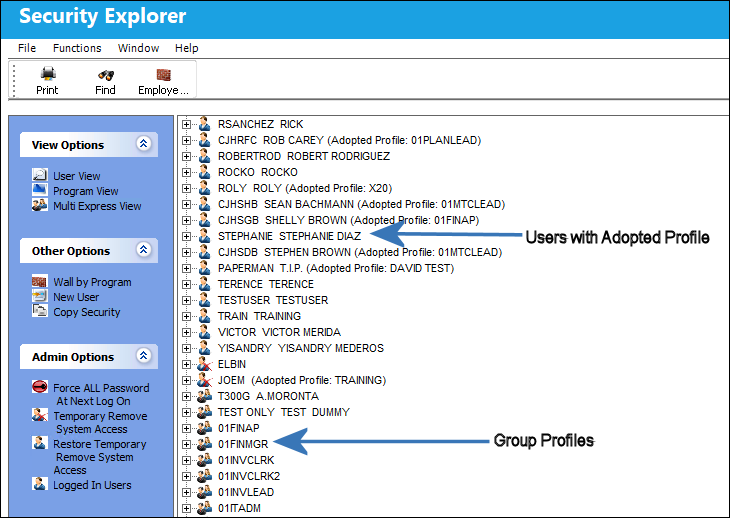
Task: Collapse the Admin Options panel chevron
Action: point(143,356)
